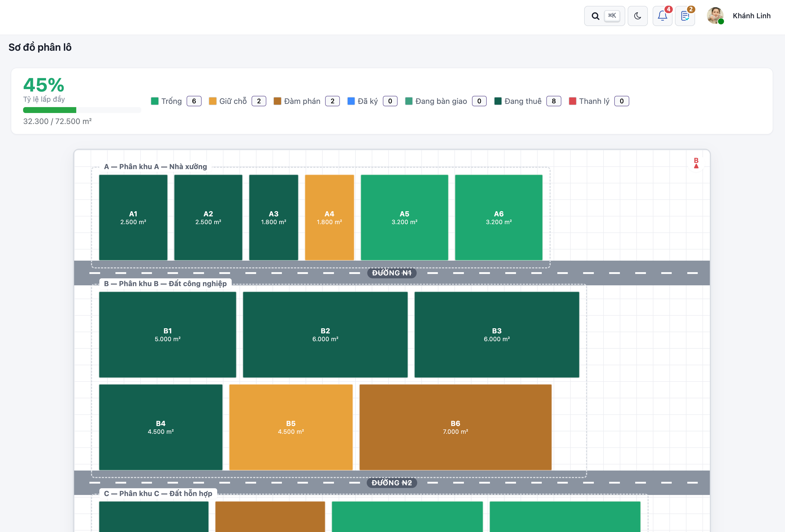Click the north compass marker on the map
785x532 pixels.
[696, 163]
